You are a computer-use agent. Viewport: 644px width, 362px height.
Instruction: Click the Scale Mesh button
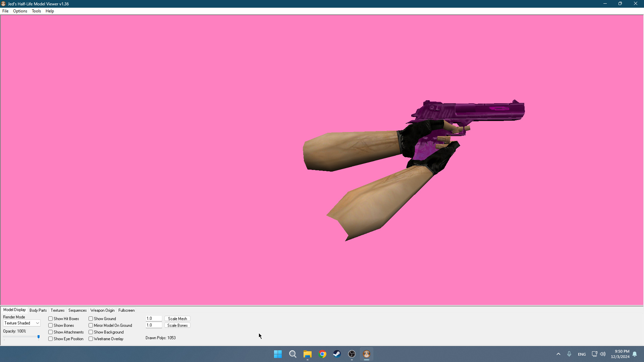coord(177,319)
